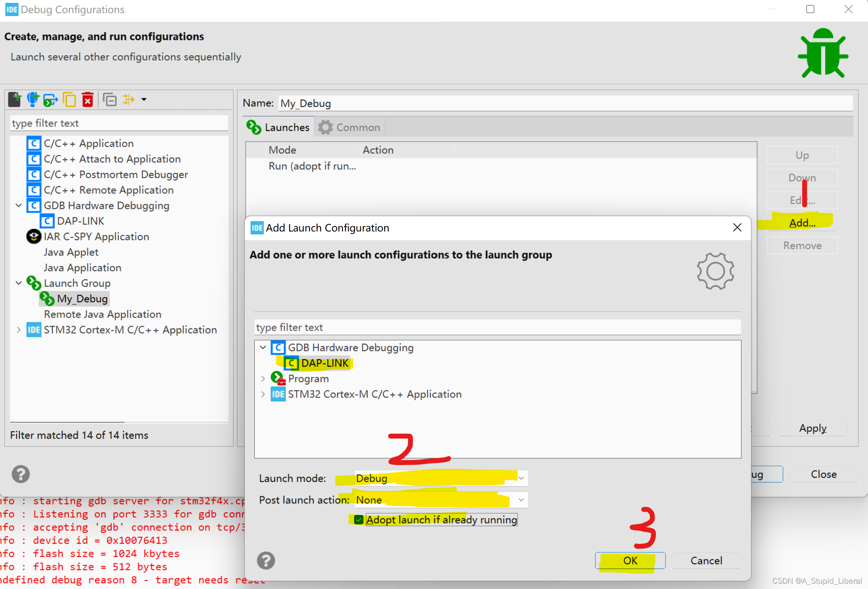Screen dimensions: 868x589
Task: Open filter dropdown arrow in toolbar
Action: (144, 100)
